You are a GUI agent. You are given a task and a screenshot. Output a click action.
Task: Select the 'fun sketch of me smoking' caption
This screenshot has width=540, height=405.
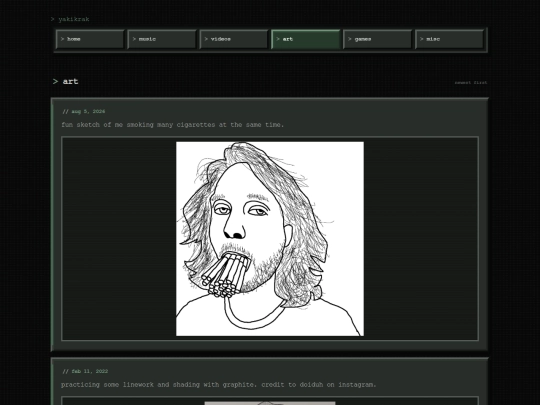pyautogui.click(x=173, y=125)
